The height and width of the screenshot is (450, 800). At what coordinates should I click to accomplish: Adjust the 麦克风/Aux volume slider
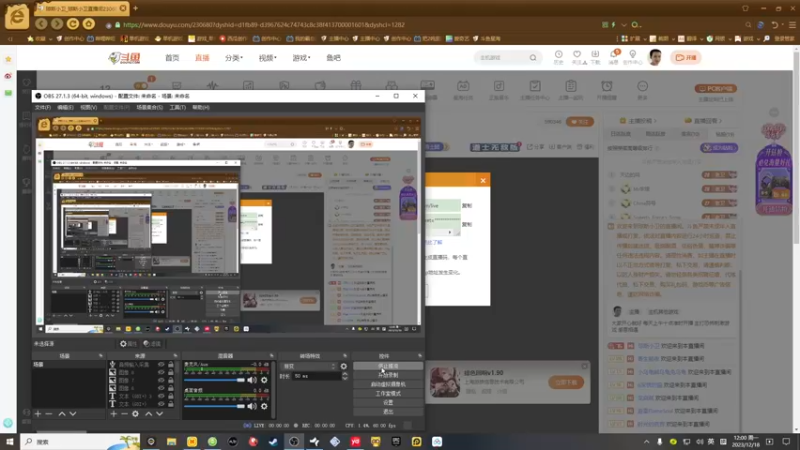[214, 380]
